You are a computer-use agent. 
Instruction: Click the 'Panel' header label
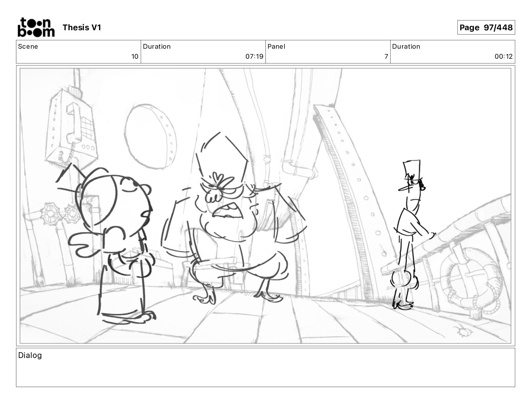(276, 47)
